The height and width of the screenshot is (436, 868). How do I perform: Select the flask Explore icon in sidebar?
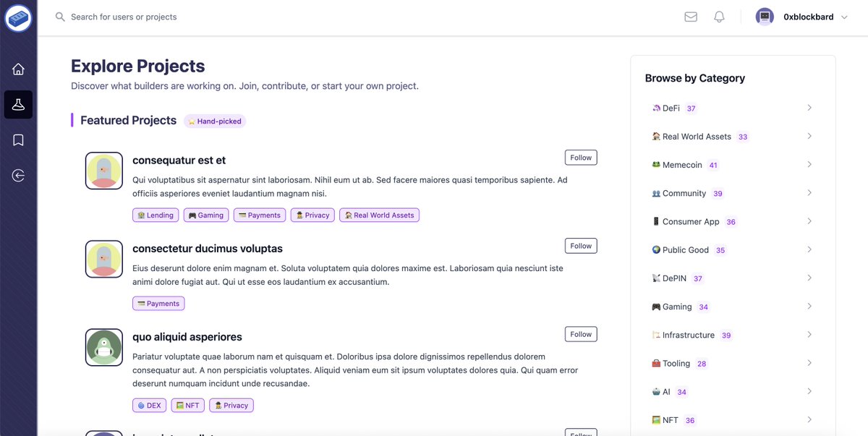pos(17,104)
